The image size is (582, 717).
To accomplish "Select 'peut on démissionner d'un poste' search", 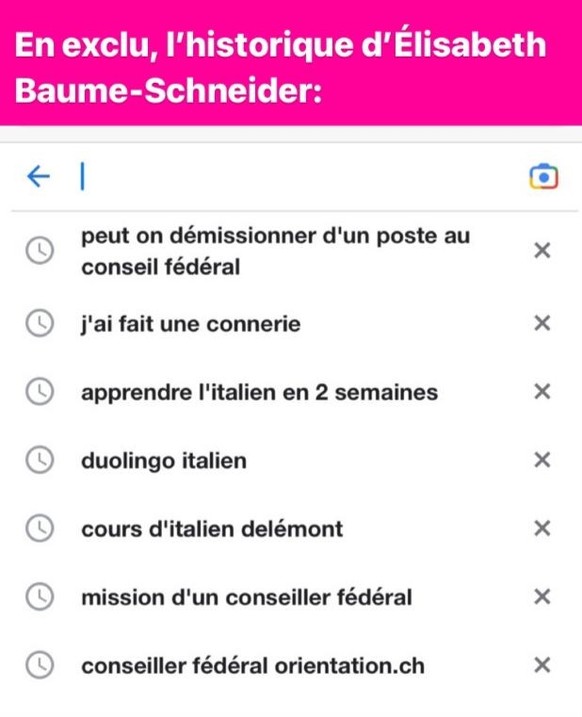I will [276, 251].
